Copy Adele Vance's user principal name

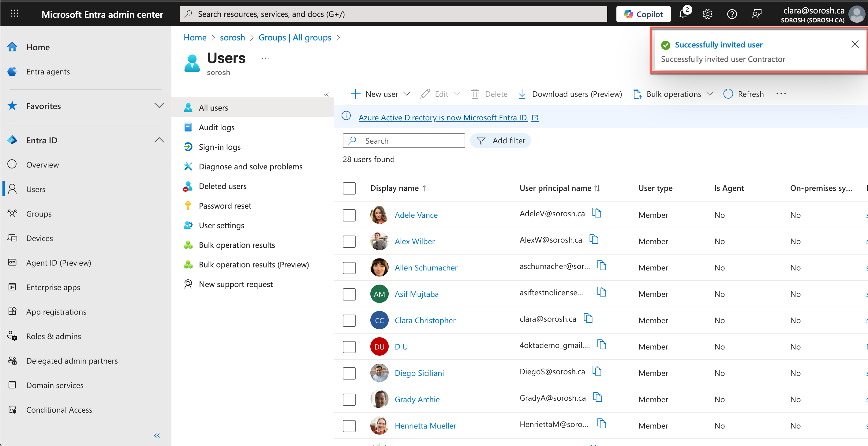(x=597, y=213)
